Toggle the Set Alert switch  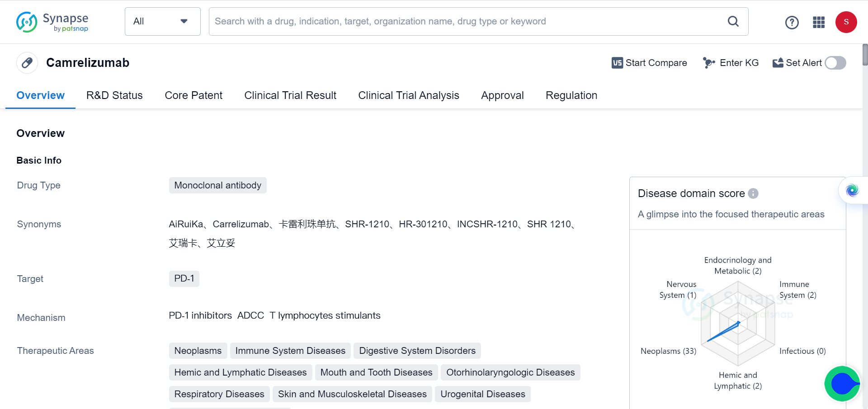click(835, 63)
